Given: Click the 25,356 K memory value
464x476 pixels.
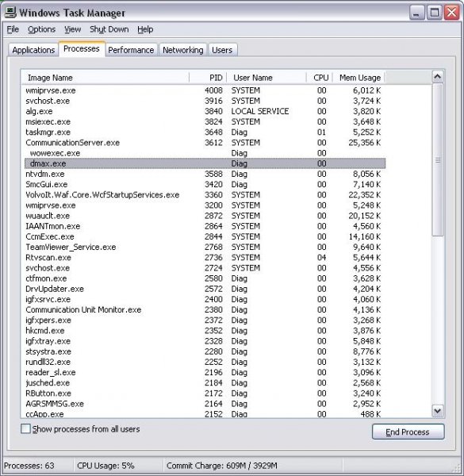Looking at the screenshot, I should pyautogui.click(x=365, y=143).
